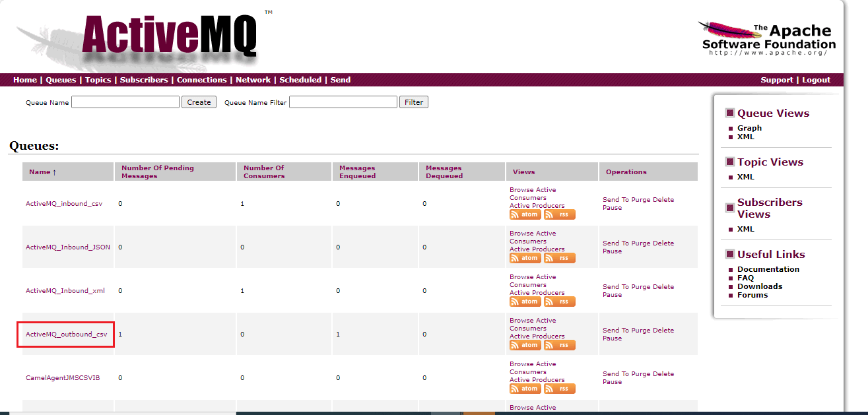Click the Queue Name Filter text box

[x=343, y=102]
